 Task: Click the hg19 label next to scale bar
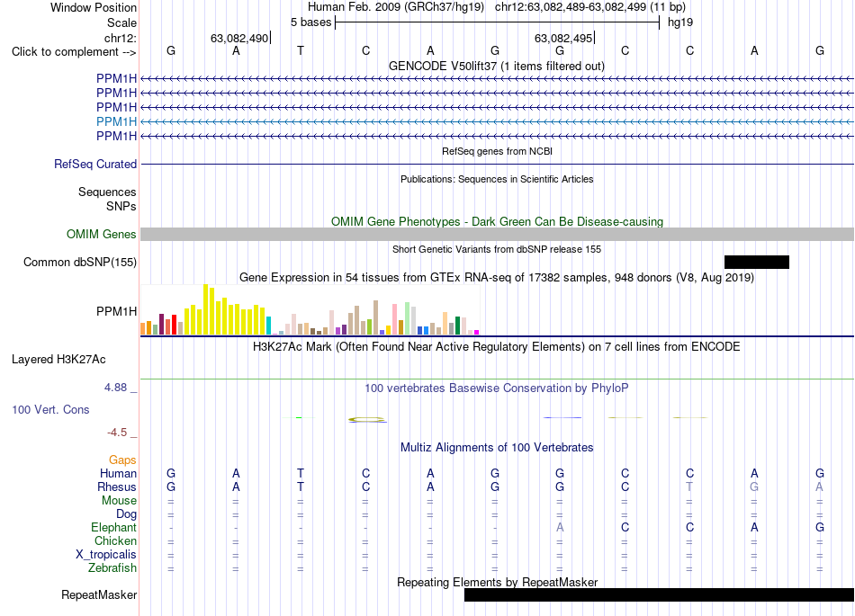click(680, 22)
